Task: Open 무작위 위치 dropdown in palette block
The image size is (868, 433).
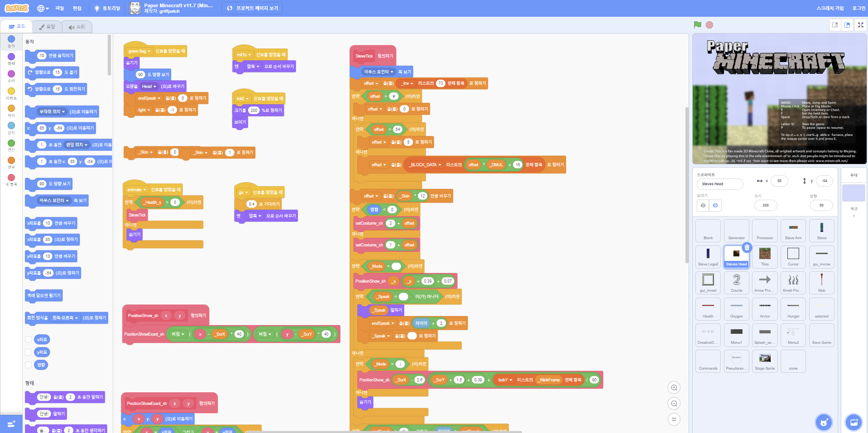Action: pos(53,111)
